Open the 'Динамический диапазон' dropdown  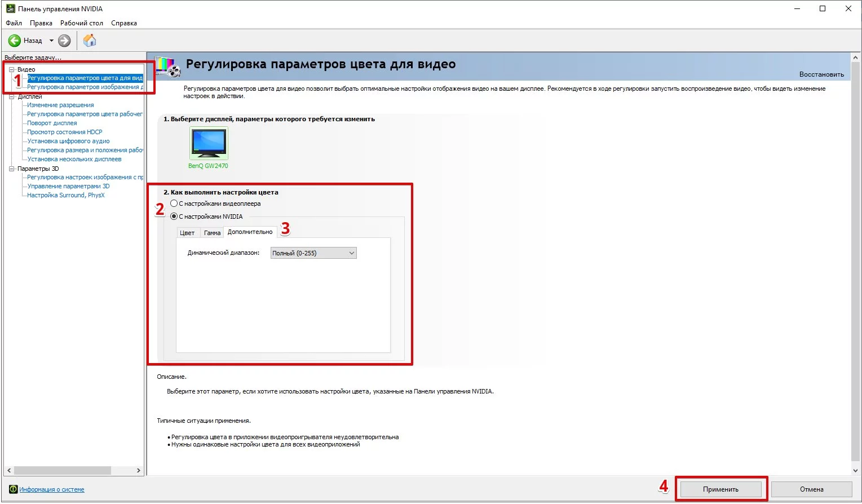click(x=313, y=253)
